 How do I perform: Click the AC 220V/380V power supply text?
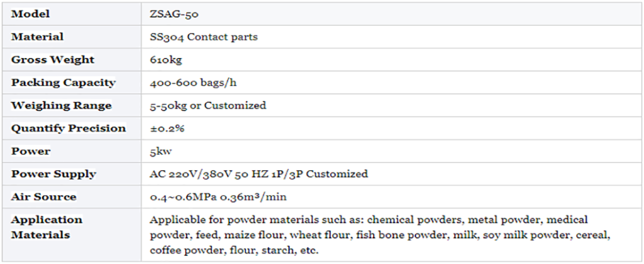click(258, 174)
